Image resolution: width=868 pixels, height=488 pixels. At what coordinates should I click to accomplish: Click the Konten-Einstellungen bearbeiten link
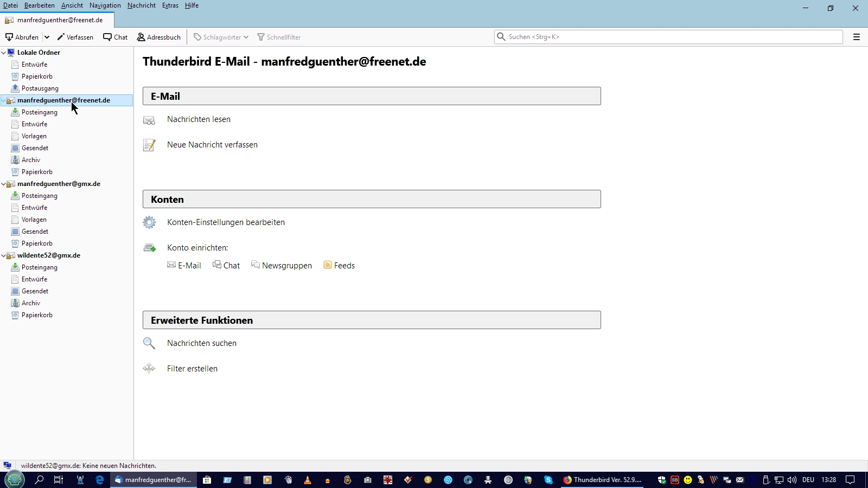tap(226, 222)
